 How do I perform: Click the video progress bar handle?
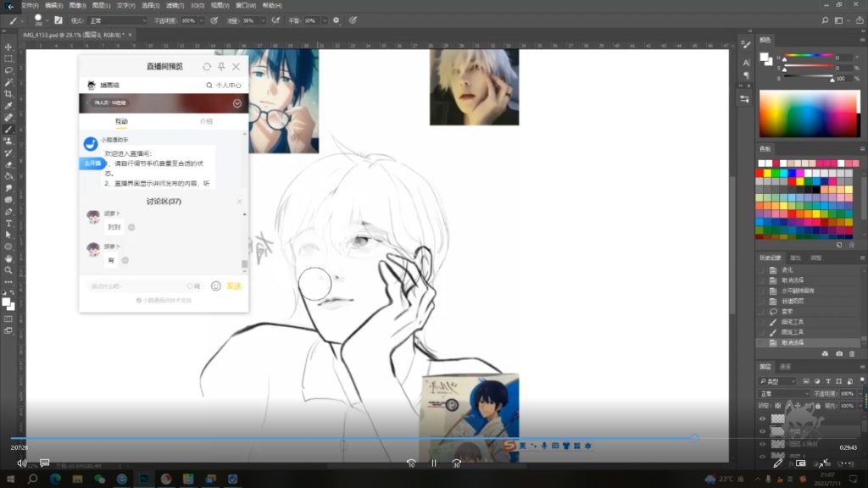694,438
